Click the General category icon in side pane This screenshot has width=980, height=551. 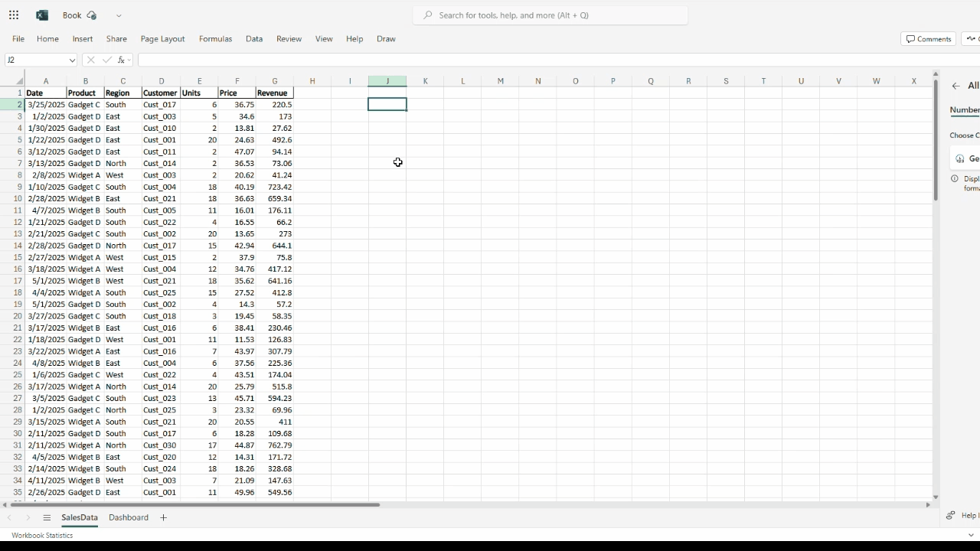[960, 159]
